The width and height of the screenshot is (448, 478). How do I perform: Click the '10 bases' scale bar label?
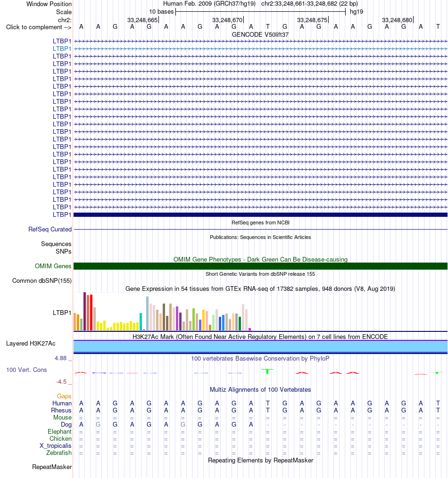pyautogui.click(x=161, y=12)
